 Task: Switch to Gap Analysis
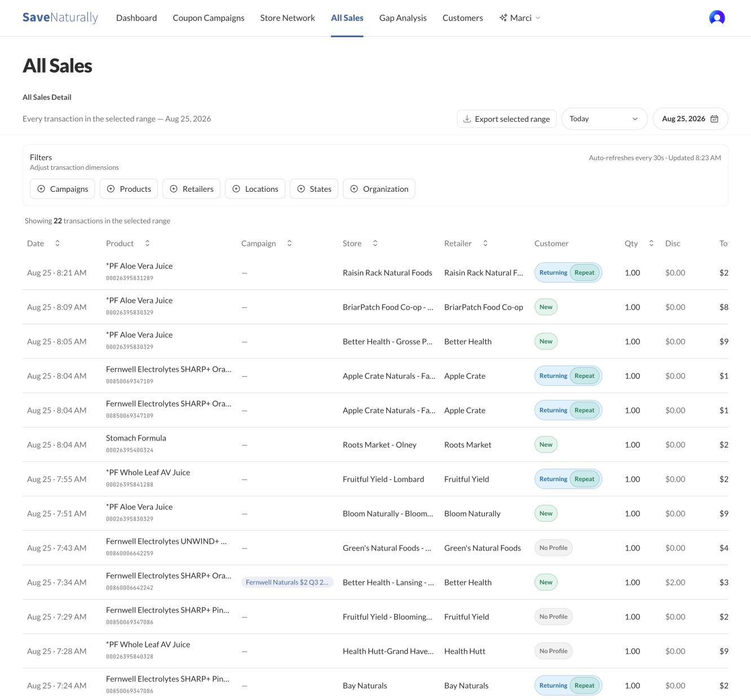[403, 18]
